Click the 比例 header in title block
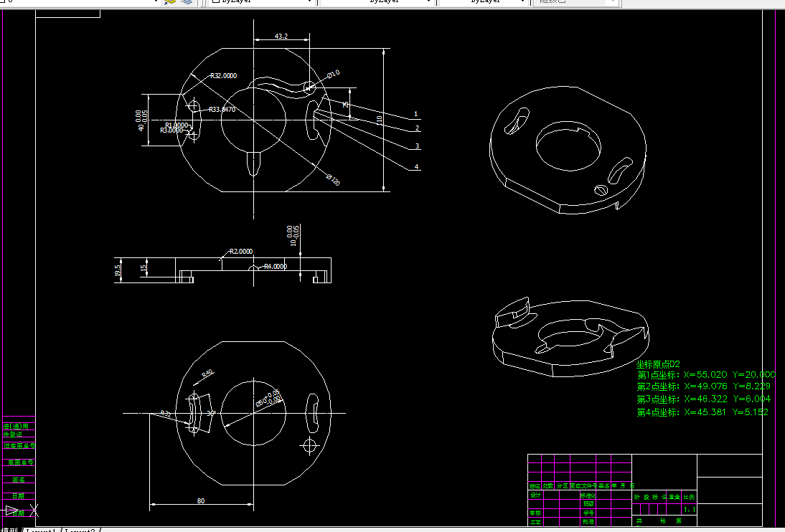The width and height of the screenshot is (785, 532). (x=689, y=497)
